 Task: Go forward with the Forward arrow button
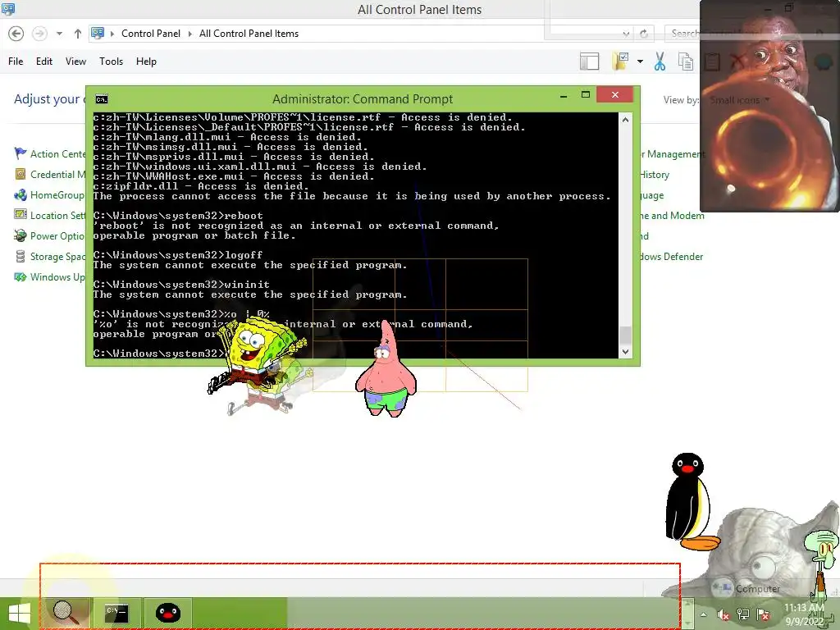(39, 33)
